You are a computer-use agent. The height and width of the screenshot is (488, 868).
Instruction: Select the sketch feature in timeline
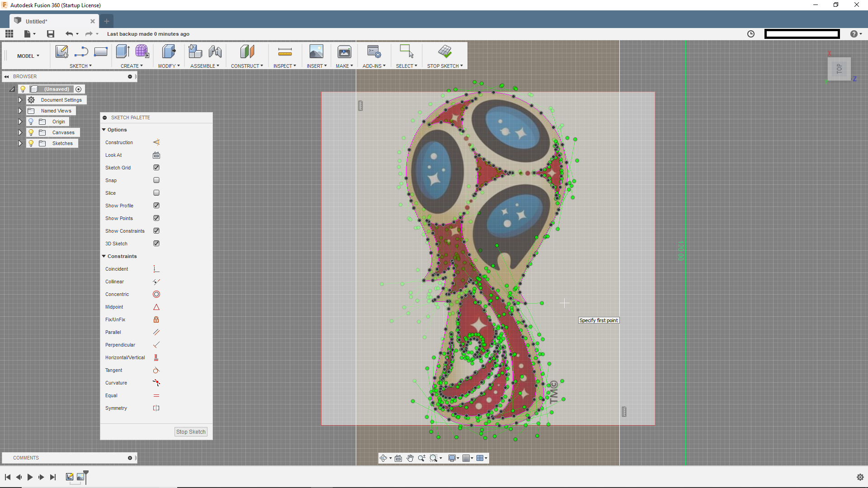tap(70, 477)
